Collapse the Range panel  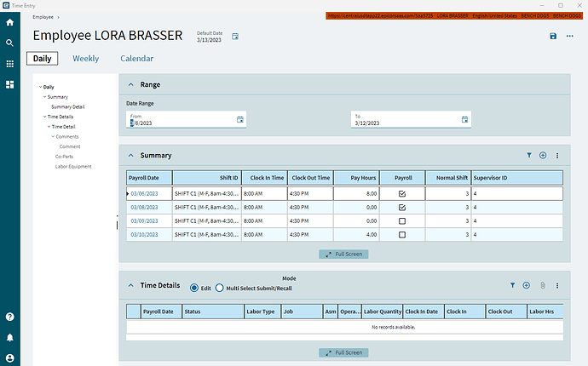point(131,84)
